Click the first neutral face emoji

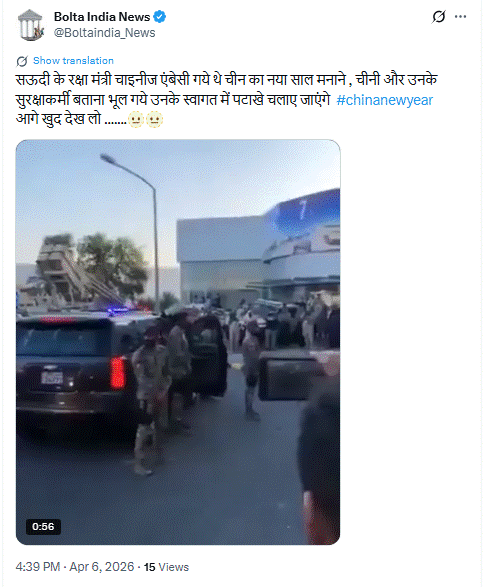136,120
